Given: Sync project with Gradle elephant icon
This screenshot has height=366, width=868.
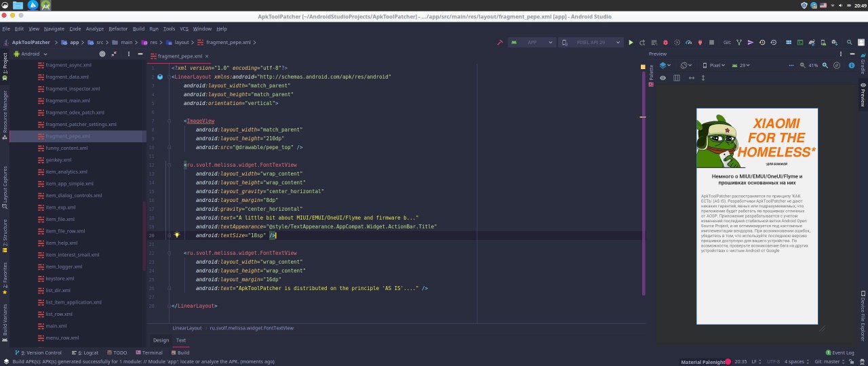Looking at the screenshot, I should pyautogui.click(x=811, y=42).
